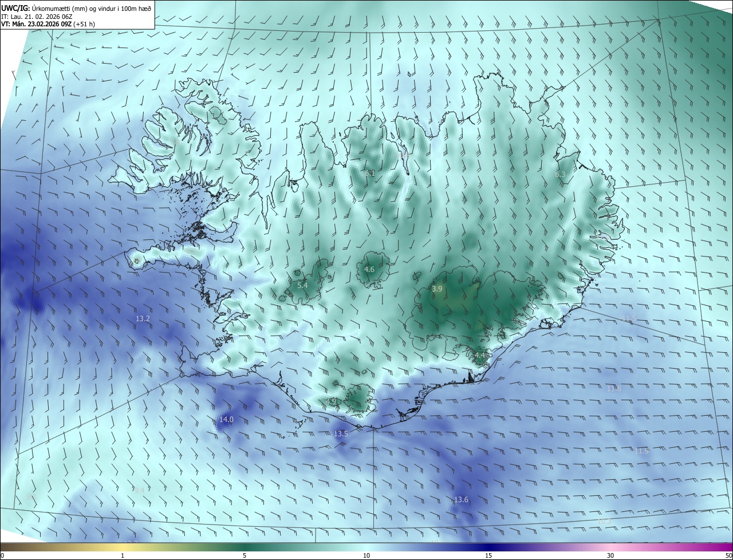Click the legend tick label 0
The height and width of the screenshot is (560, 733).
tap(2, 555)
